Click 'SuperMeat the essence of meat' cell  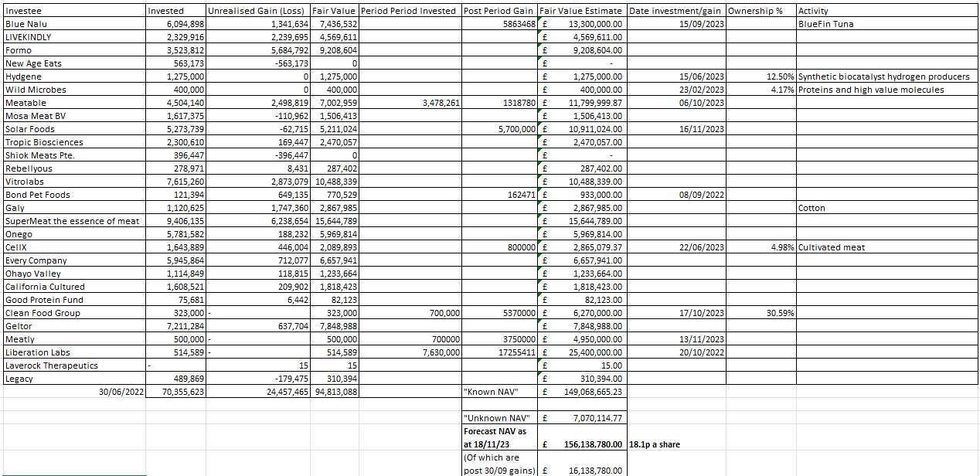coord(74,221)
